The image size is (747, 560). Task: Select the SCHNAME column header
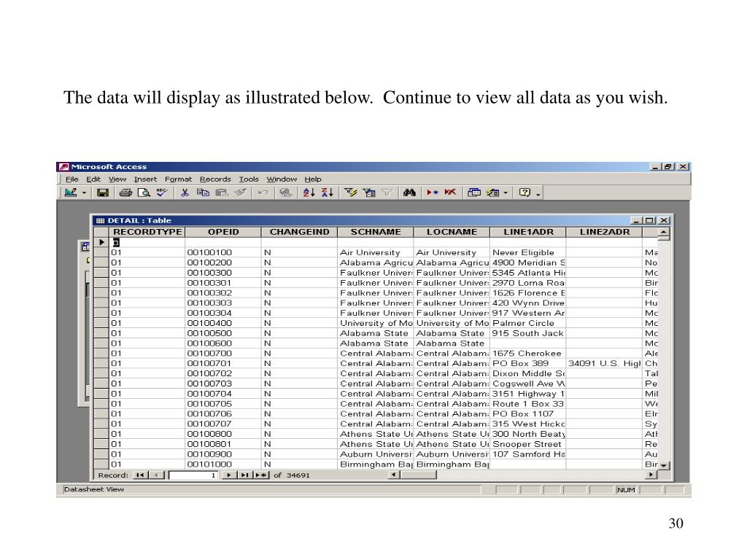[x=376, y=232]
